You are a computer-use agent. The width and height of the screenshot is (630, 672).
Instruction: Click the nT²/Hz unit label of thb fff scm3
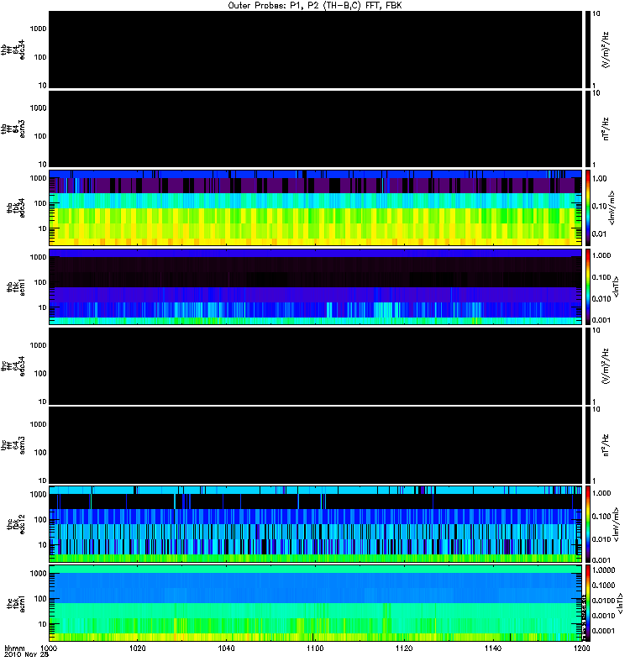click(606, 129)
